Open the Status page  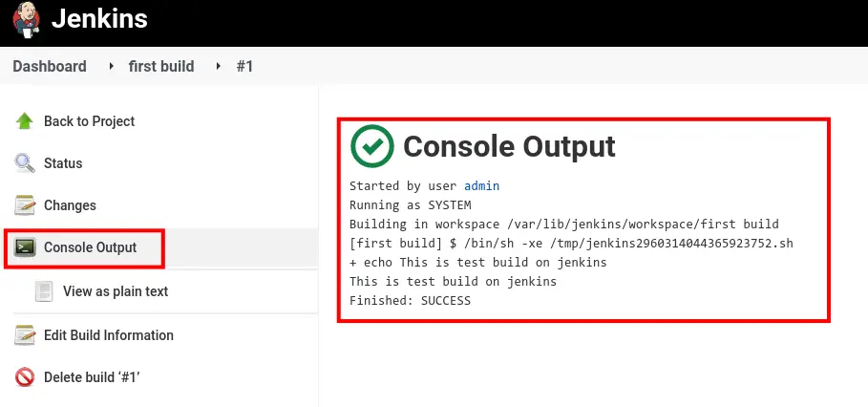[x=63, y=163]
